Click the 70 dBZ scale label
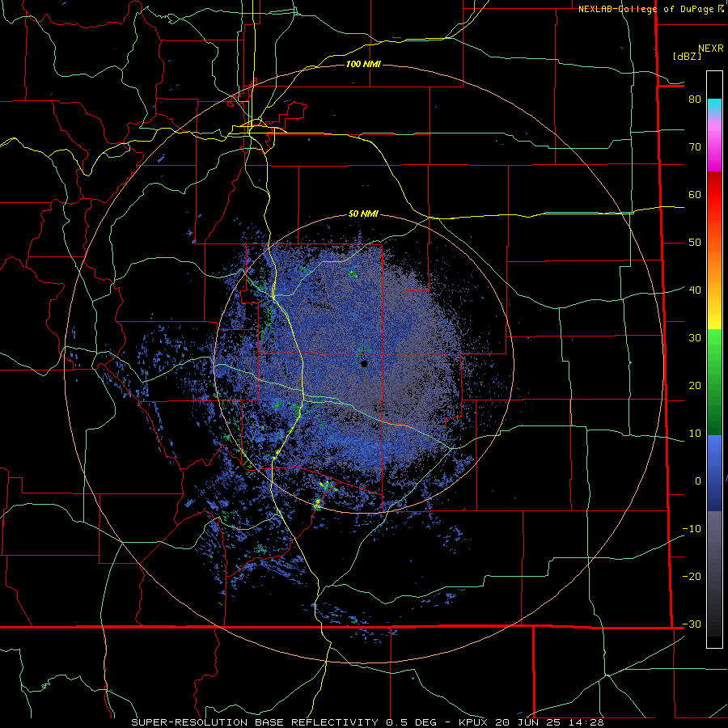This screenshot has height=728, width=728. pos(695,147)
